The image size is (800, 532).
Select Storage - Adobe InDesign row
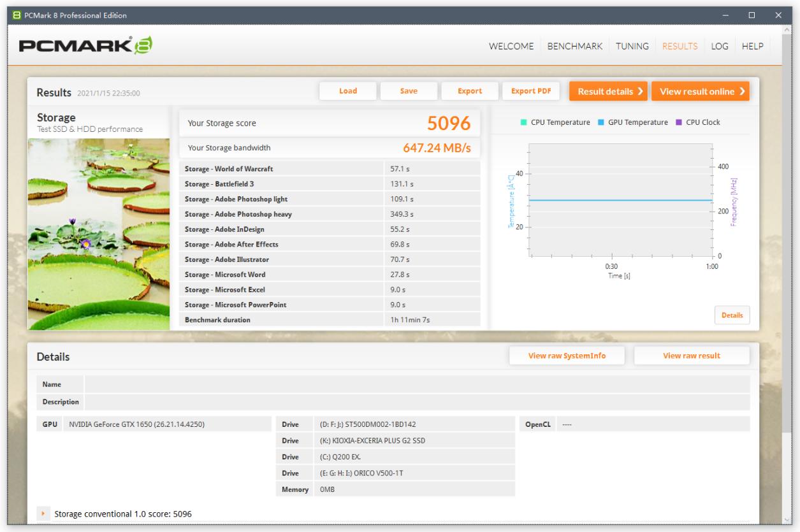point(330,229)
